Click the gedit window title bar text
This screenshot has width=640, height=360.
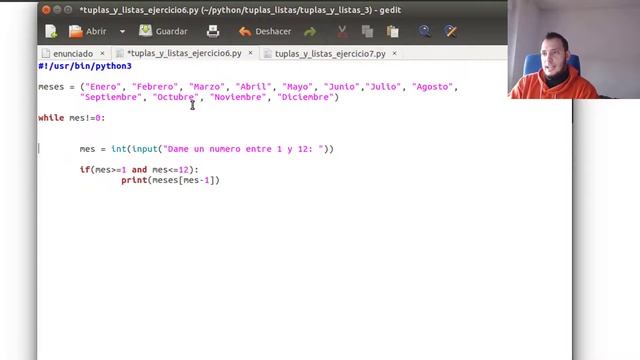pos(240,10)
